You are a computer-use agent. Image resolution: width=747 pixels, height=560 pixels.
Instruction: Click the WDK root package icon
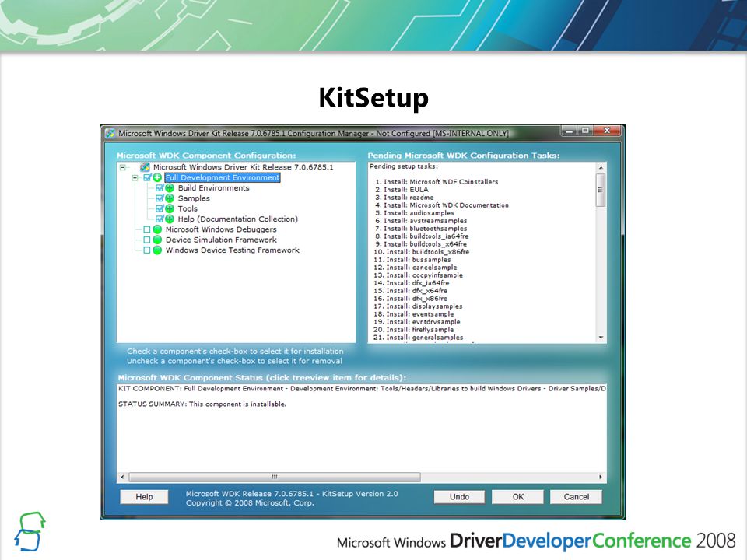pos(145,167)
